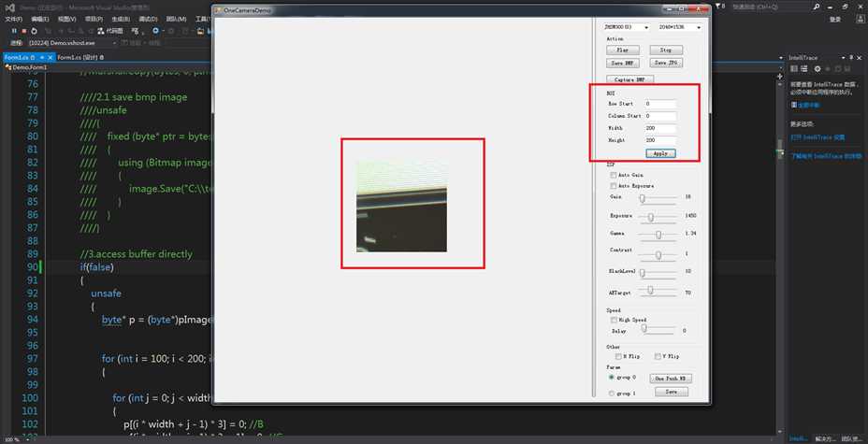Click the OneCameraDemo window title icon

click(x=218, y=10)
